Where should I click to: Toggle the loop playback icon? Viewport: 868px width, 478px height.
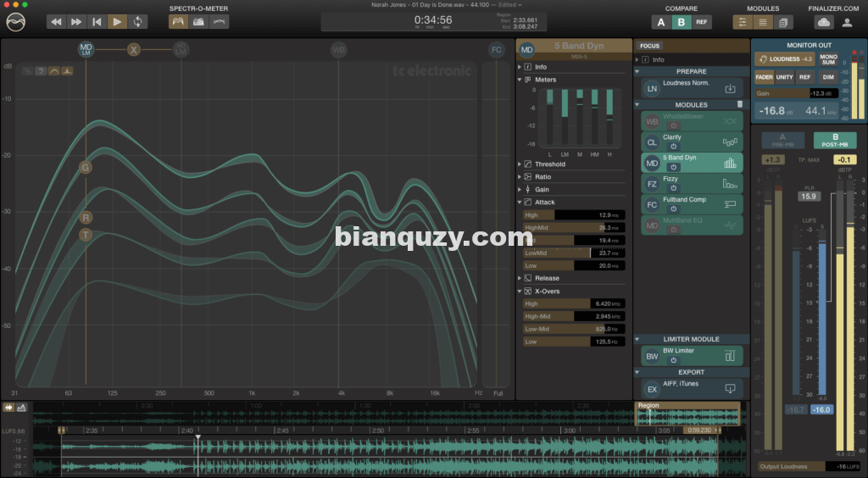(137, 21)
